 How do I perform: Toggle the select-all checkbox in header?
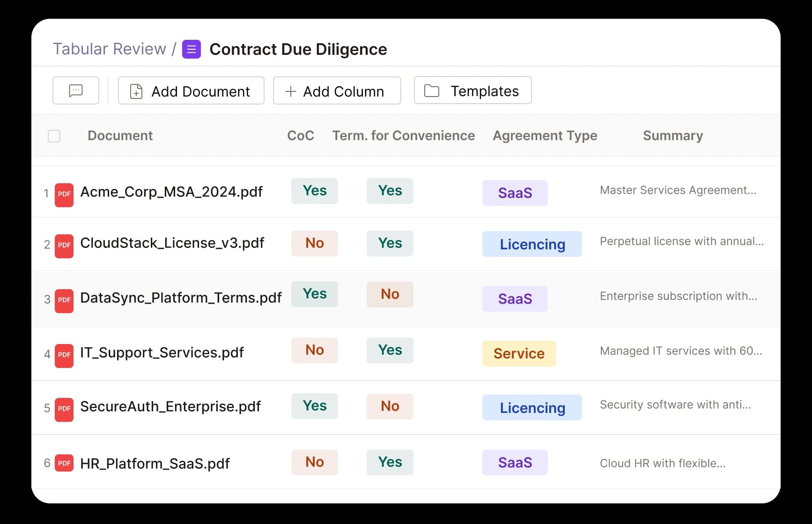point(54,136)
